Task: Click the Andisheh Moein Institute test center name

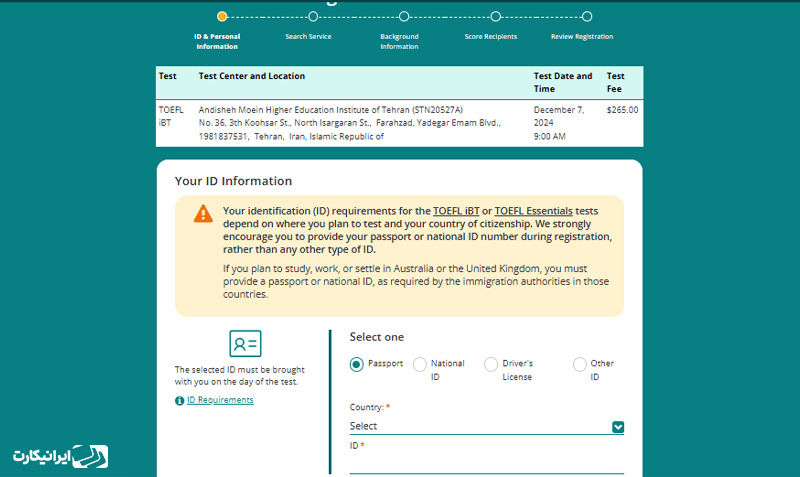Action: [x=331, y=110]
